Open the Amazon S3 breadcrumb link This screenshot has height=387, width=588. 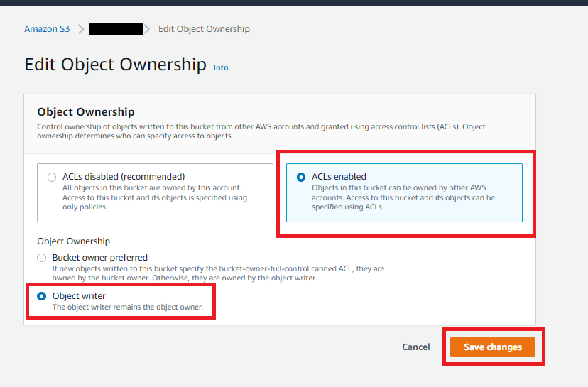pos(46,29)
